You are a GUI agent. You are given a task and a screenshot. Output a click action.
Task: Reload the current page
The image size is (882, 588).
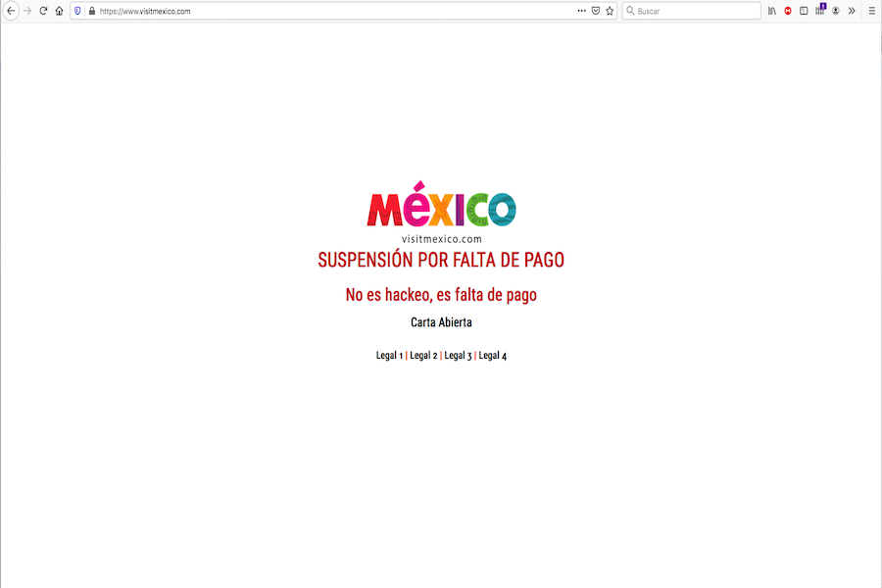tap(43, 11)
